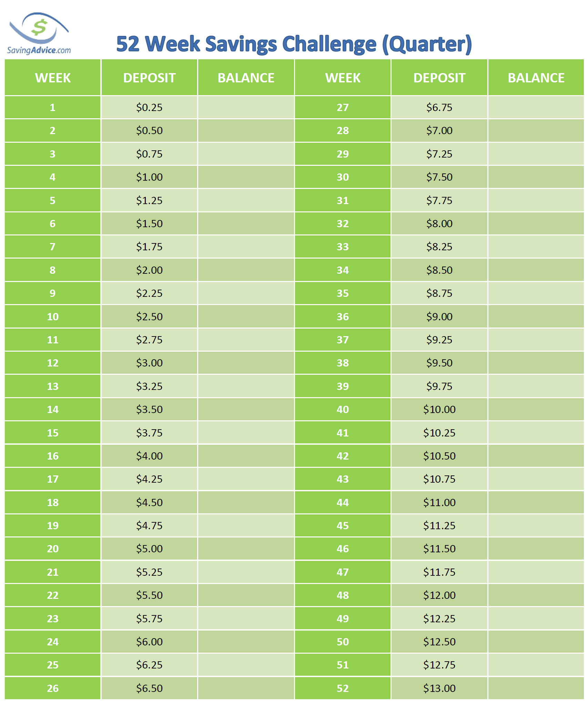
Task: Select the balance cell for week 14
Action: pyautogui.click(x=246, y=409)
